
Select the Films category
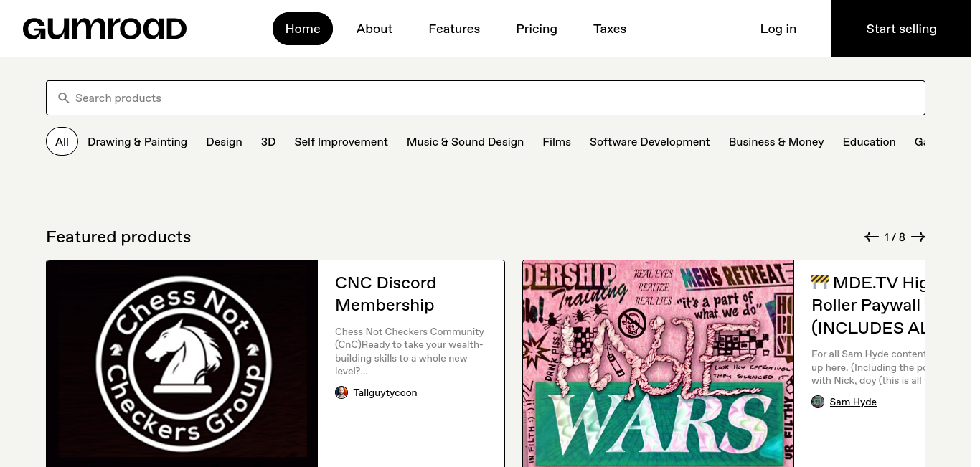point(557,142)
